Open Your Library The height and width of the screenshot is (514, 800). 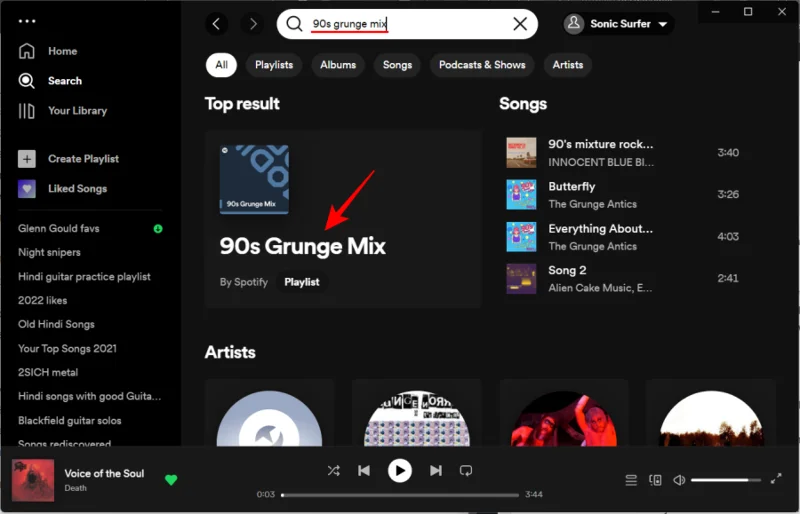click(x=62, y=111)
